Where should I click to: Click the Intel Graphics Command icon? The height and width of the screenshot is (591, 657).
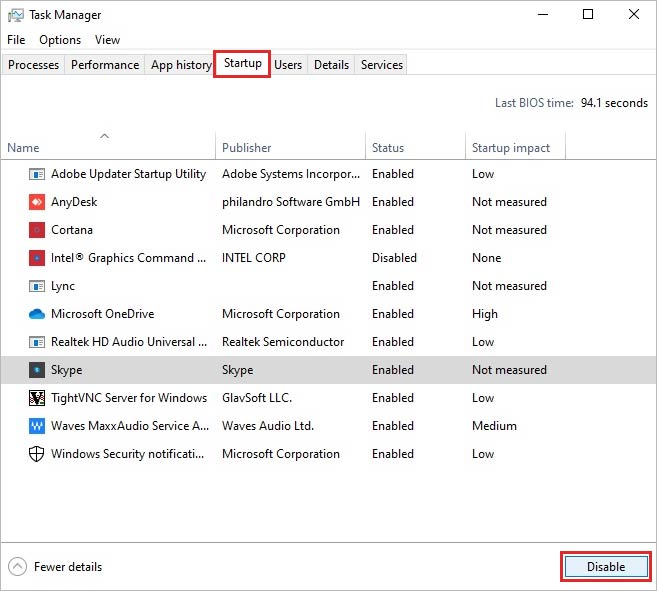point(37,258)
